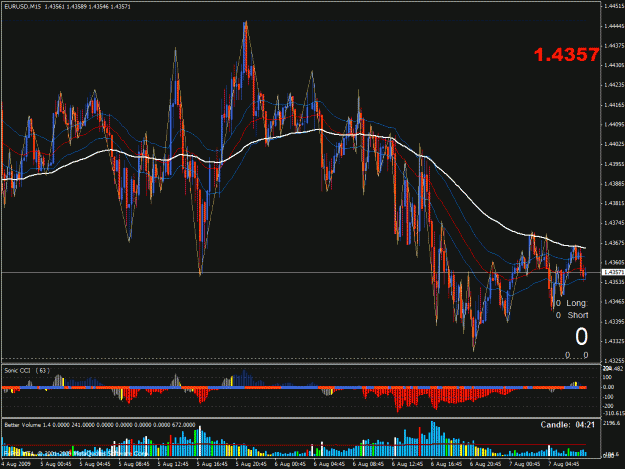Screen dimensions: 625x469
Task: Click the Candle: 04:21 countdown timer
Action: click(x=567, y=425)
